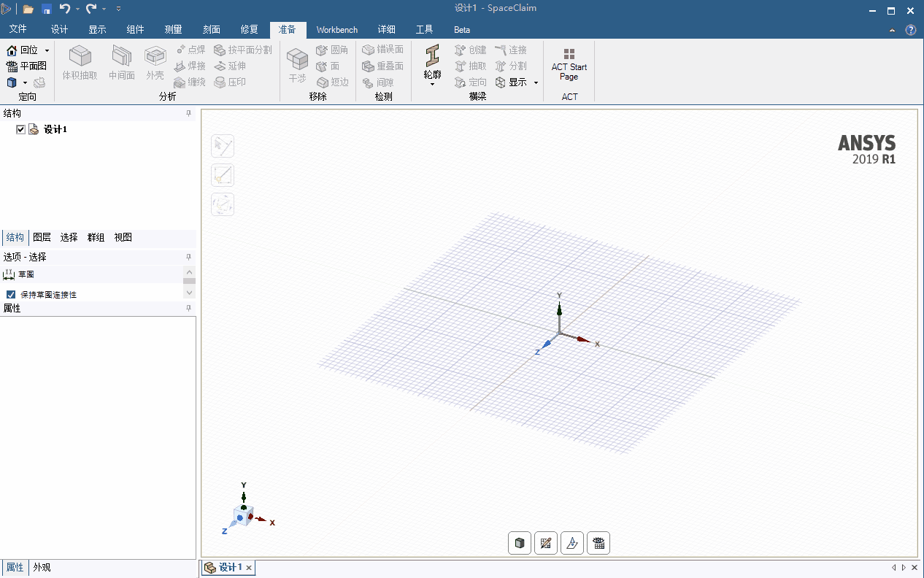Switch to the 设计 ribbon tab
924x578 pixels.
(59, 30)
